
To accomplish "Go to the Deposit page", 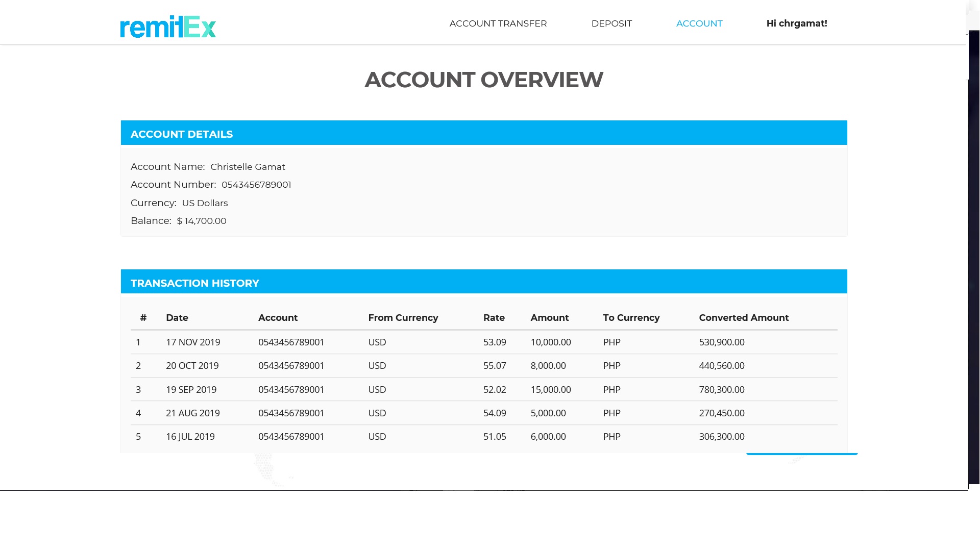I will pyautogui.click(x=611, y=23).
